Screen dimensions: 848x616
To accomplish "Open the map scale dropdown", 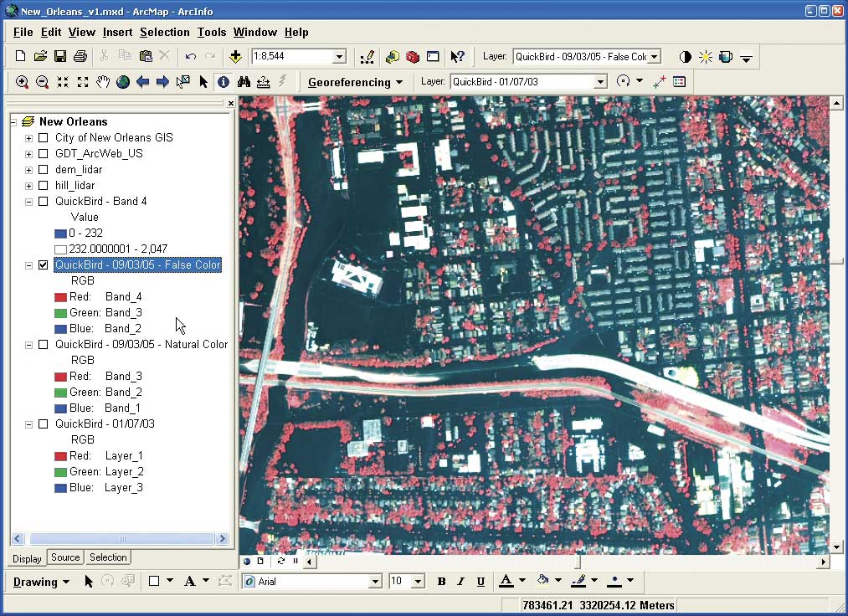I will click(x=339, y=57).
